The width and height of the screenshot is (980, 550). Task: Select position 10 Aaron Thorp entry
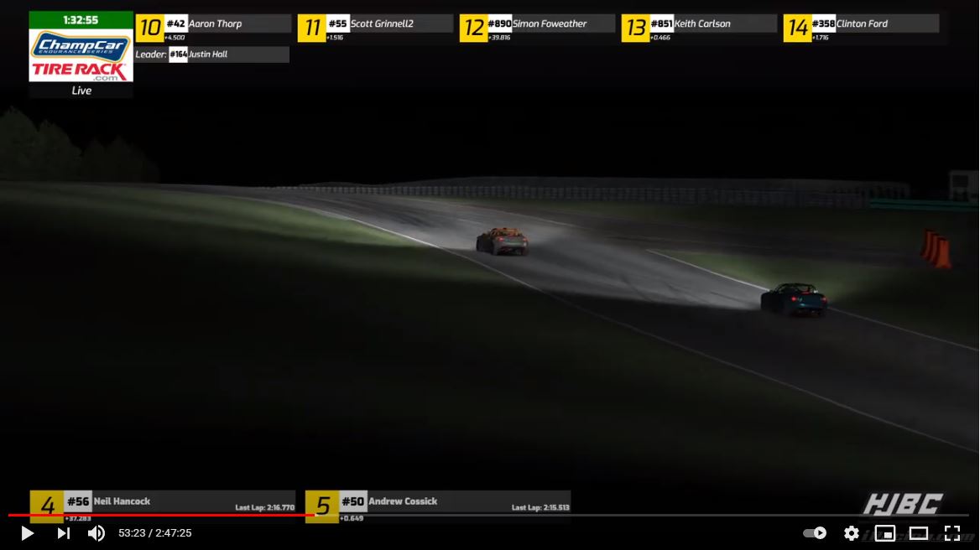[x=213, y=28]
